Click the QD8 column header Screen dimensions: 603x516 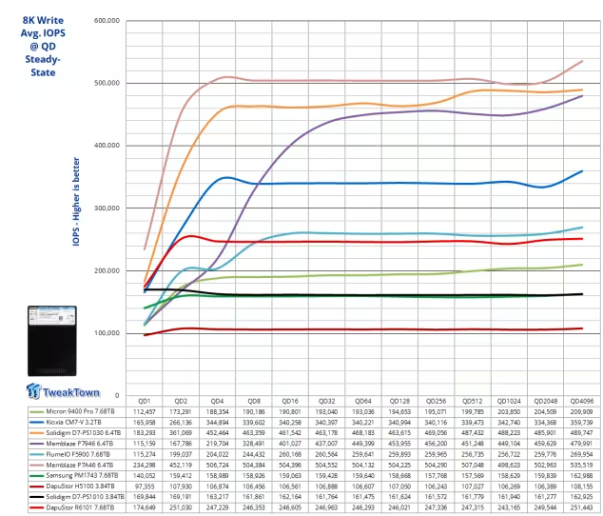[253, 401]
